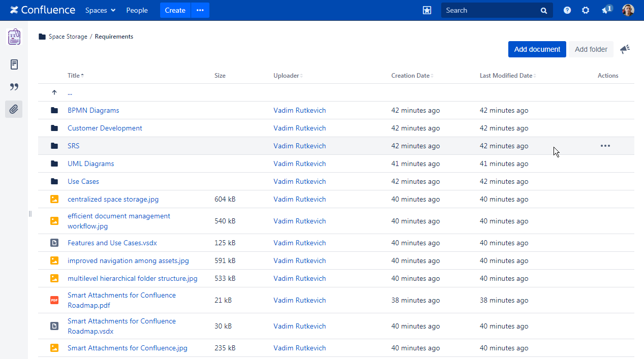Open the more options beside Create
Viewport: 644px width, 359px height.
[200, 10]
